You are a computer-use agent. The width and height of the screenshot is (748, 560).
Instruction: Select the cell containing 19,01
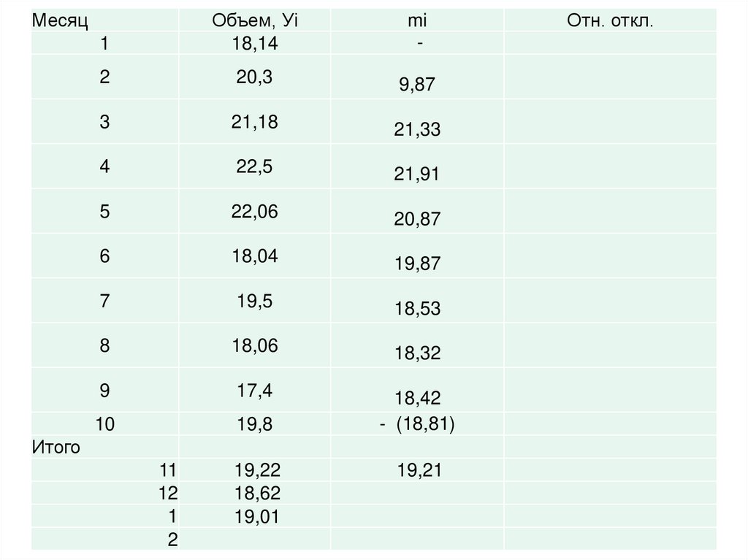(x=258, y=517)
